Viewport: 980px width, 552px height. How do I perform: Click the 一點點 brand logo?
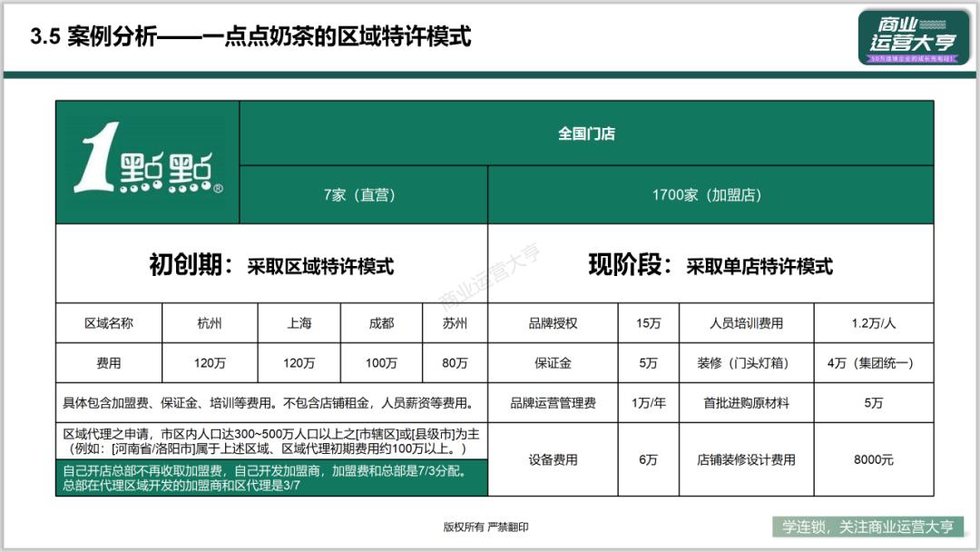click(x=145, y=159)
